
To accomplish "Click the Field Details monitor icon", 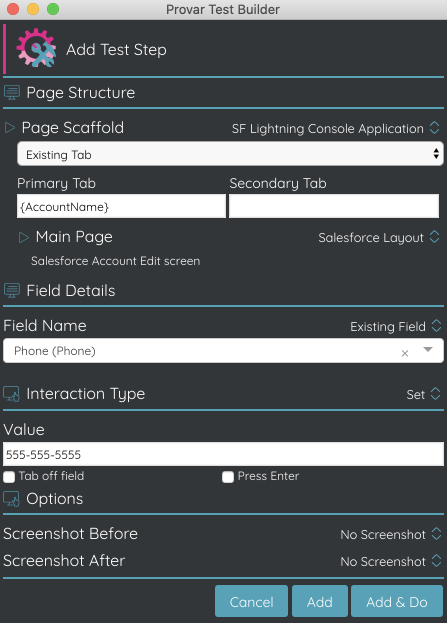I will (12, 290).
